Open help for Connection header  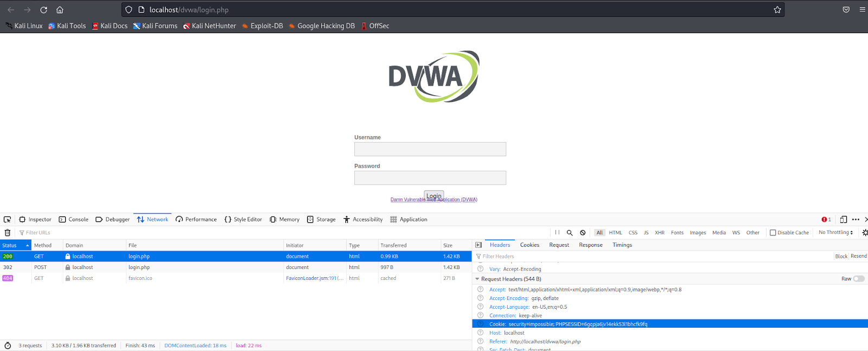click(x=480, y=316)
